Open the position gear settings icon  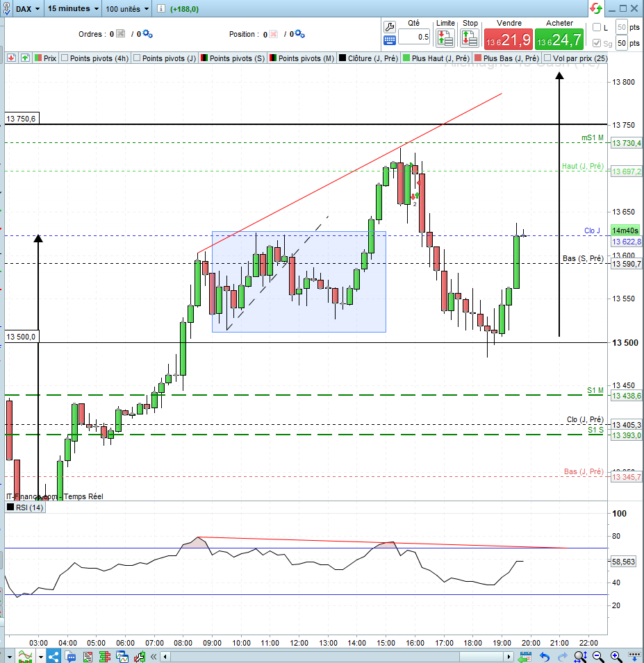click(299, 34)
